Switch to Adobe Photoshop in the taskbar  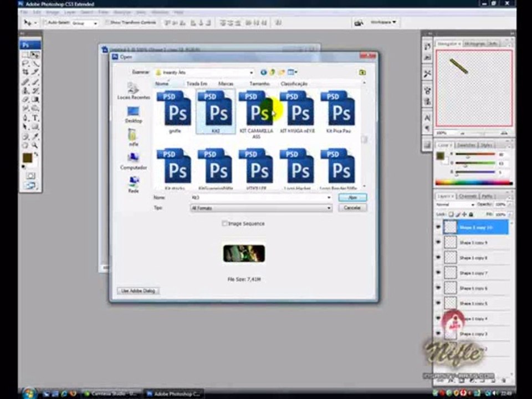[x=173, y=393]
